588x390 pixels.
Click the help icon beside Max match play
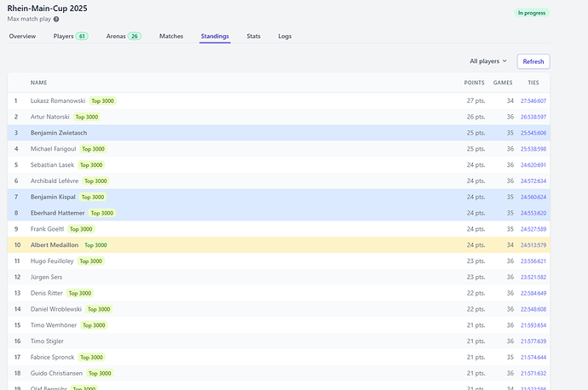pos(56,19)
